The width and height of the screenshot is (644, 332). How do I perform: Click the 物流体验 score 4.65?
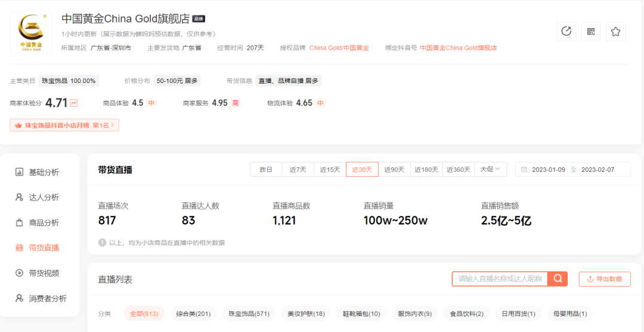pyautogui.click(x=304, y=103)
